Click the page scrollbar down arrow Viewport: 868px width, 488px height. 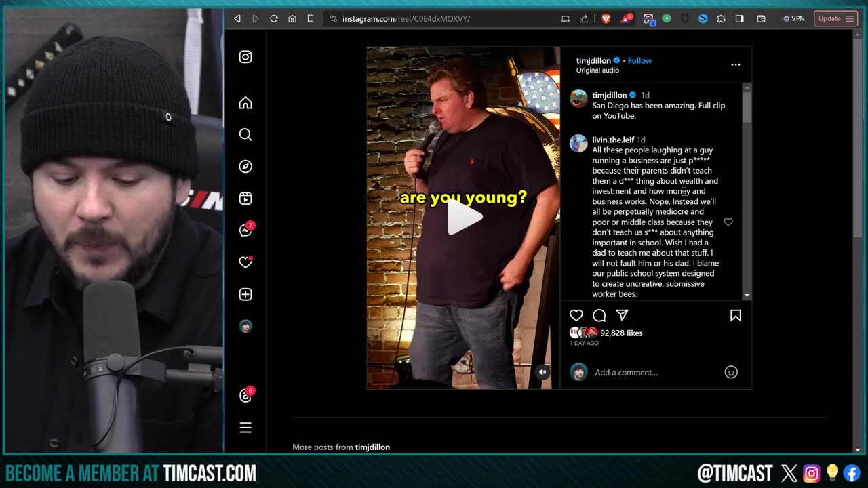tap(858, 449)
